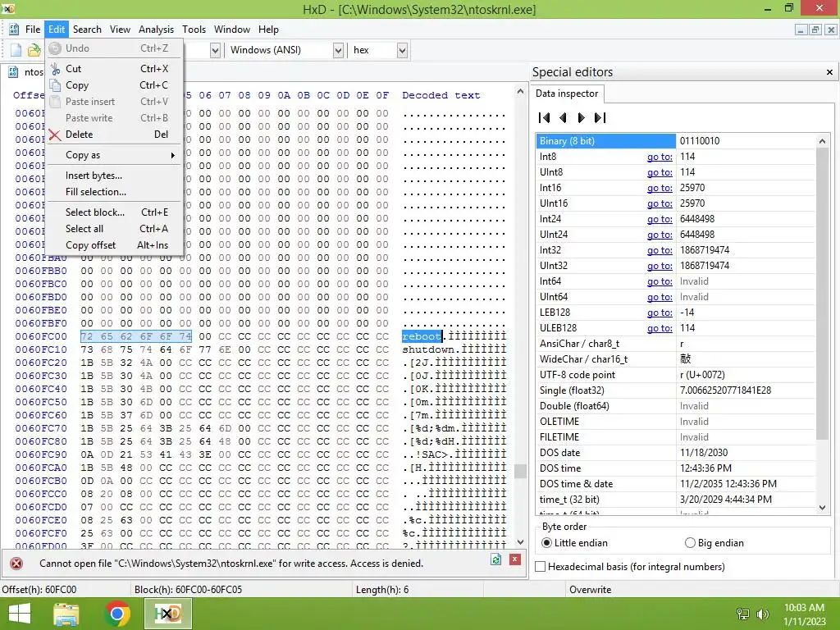Jump to first byte in Data inspector
840x630 pixels.
point(545,117)
